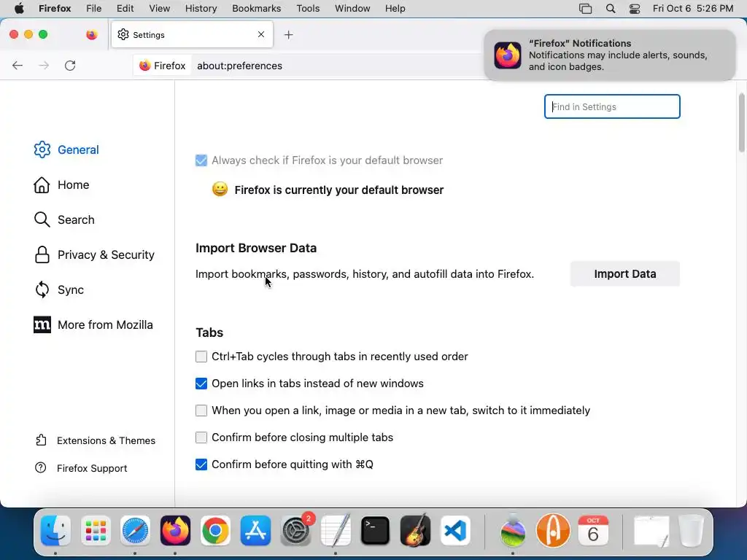Open GarageBand guitar icon in dock
The image size is (747, 560).
tap(415, 531)
